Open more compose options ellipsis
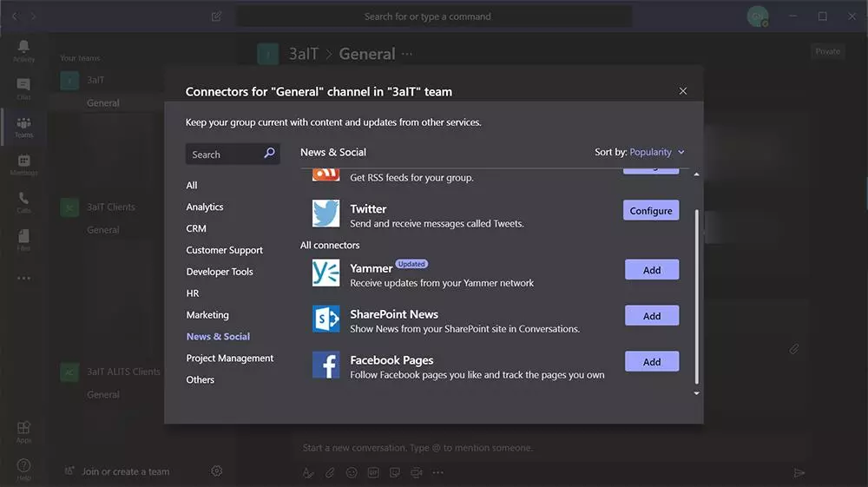The image size is (868, 487). point(437,472)
